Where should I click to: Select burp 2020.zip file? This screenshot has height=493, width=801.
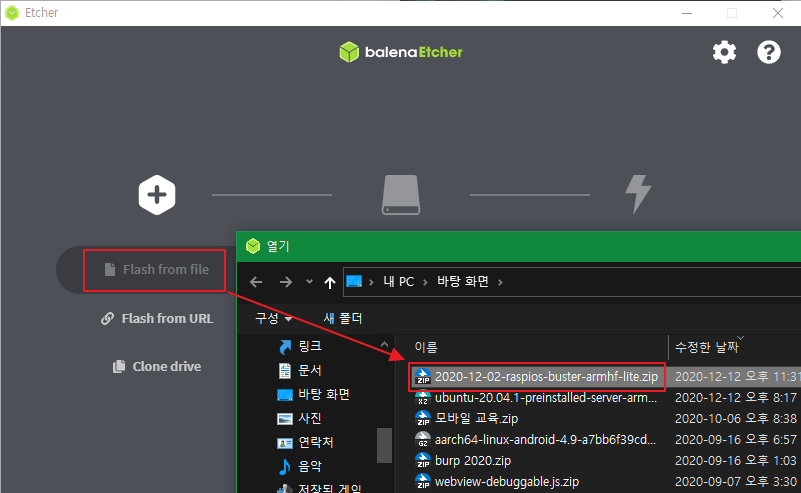pos(473,460)
